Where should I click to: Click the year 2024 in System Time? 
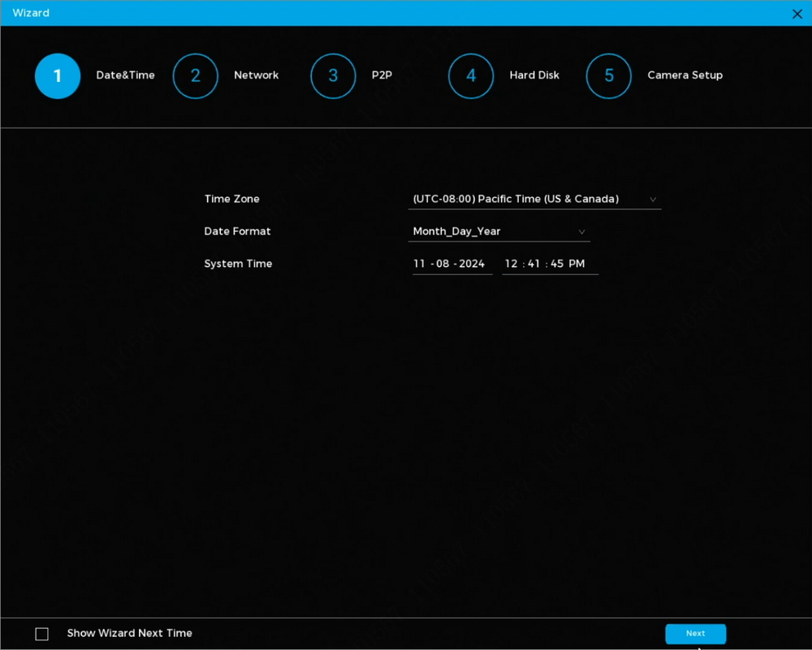point(472,264)
